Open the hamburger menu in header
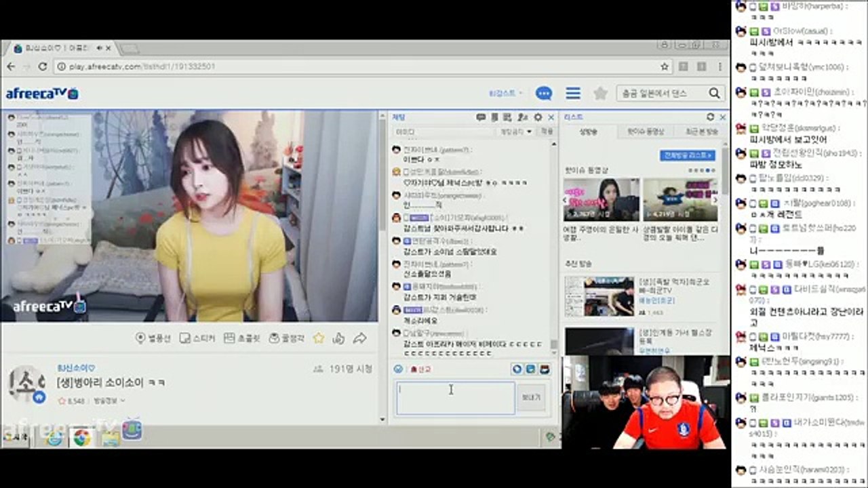The height and width of the screenshot is (488, 868). [573, 94]
